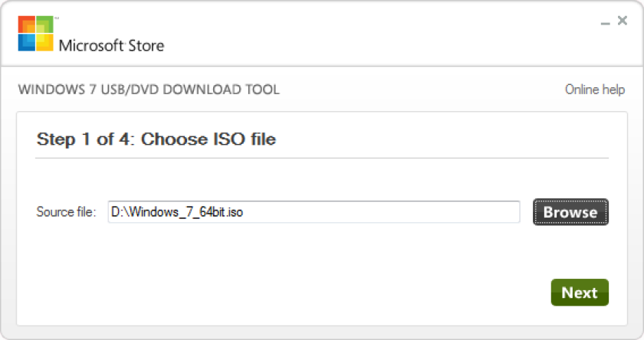This screenshot has width=644, height=340.
Task: Minimize the download tool window
Action: [605, 21]
